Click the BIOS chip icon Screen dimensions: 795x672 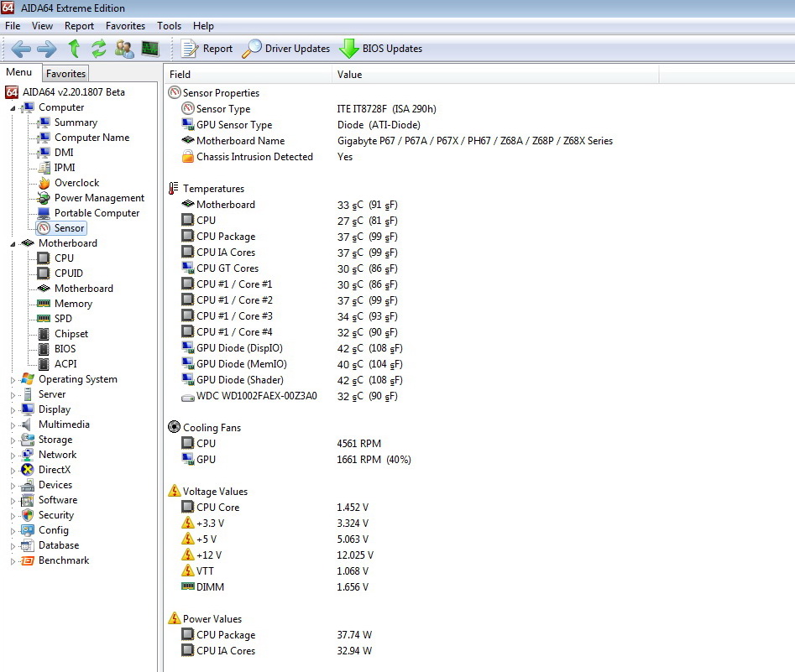pyautogui.click(x=44, y=349)
